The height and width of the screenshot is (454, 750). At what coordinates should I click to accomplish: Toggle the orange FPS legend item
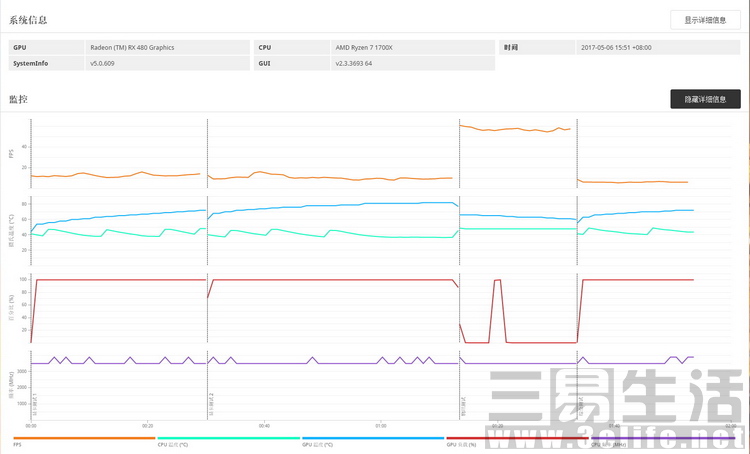[84, 441]
